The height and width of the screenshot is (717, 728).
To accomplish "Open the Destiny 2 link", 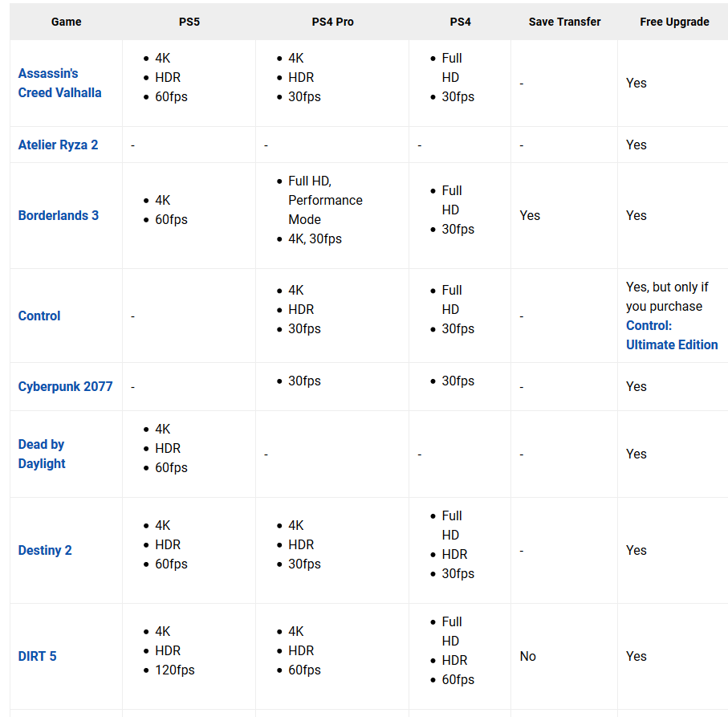I will tap(45, 550).
